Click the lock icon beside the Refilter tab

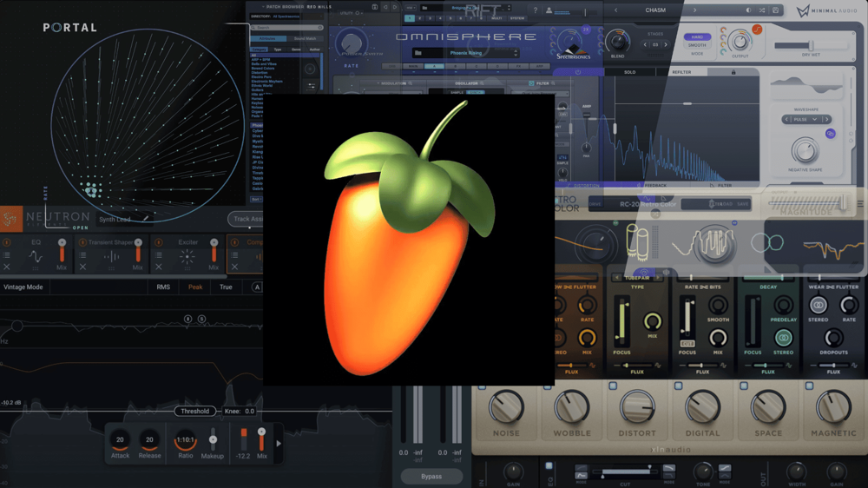pos(733,72)
